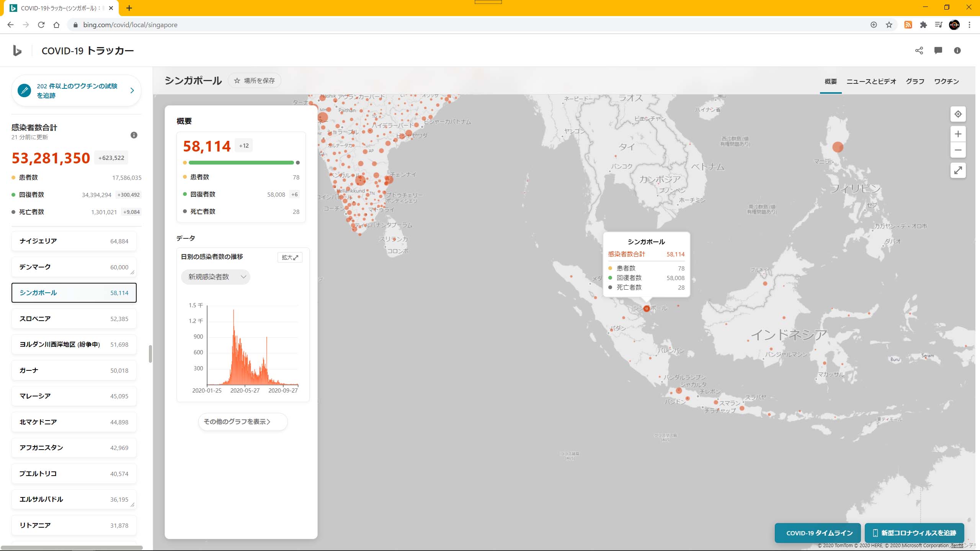980x551 pixels.
Task: Zoom out the map with minus button
Action: 958,150
